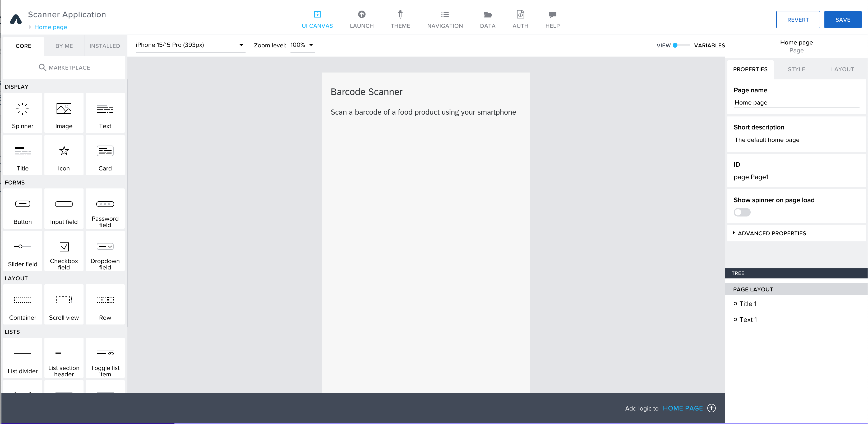Click the Save button
The image size is (868, 424).
pos(842,20)
